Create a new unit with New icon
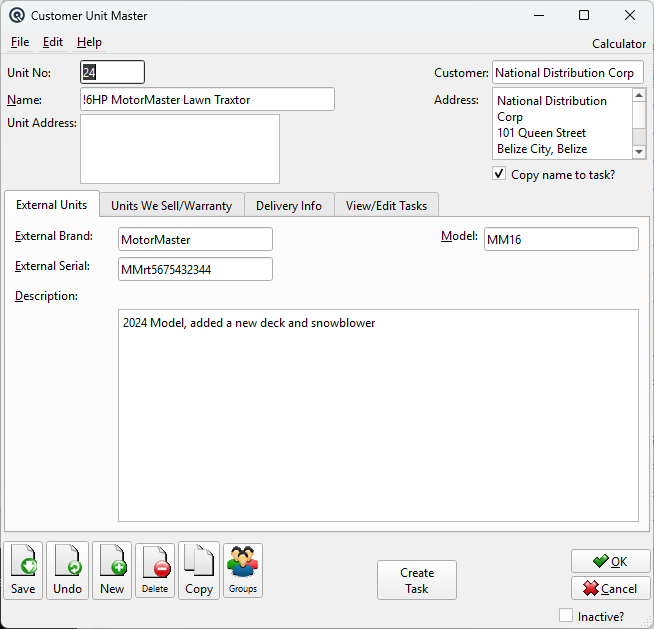The width and height of the screenshot is (654, 629). point(112,570)
